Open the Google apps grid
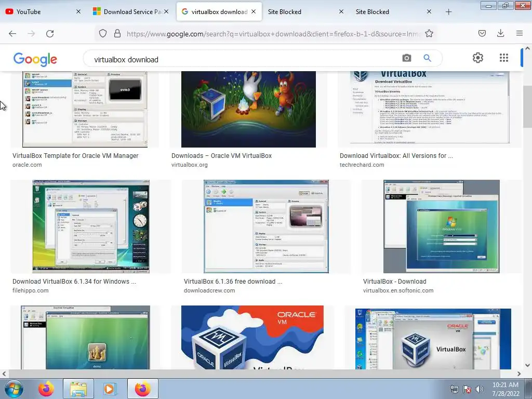Screen dimensions: 532x399 [x=504, y=58]
